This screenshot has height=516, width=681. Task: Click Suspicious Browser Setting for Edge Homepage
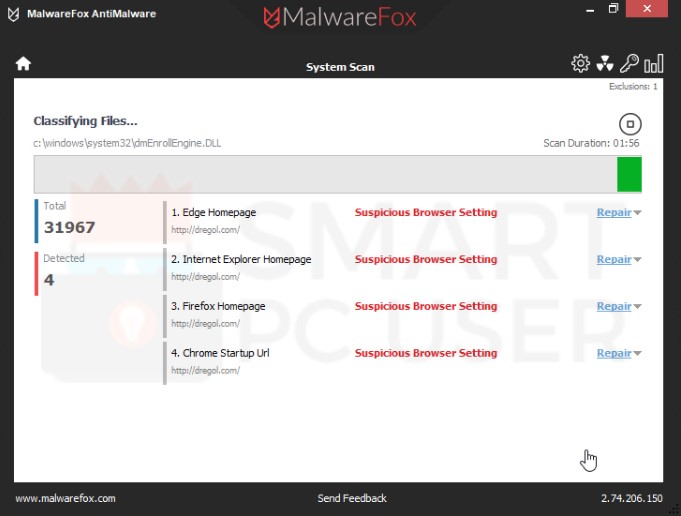[426, 212]
